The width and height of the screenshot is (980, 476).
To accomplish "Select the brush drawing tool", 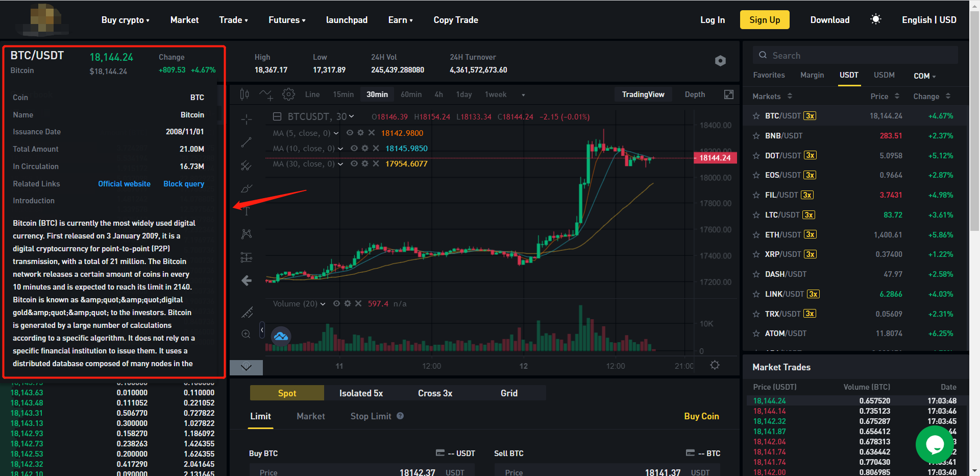I will 247,188.
